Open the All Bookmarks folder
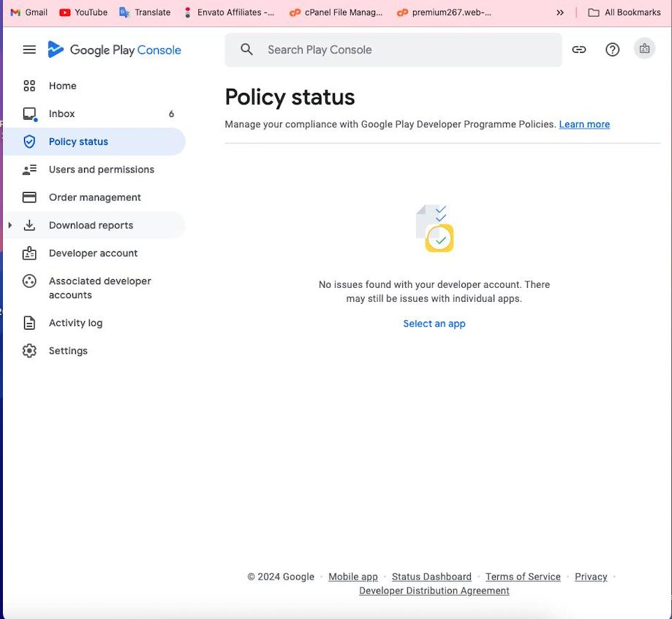Viewport: 672px width, 619px height. (x=624, y=12)
